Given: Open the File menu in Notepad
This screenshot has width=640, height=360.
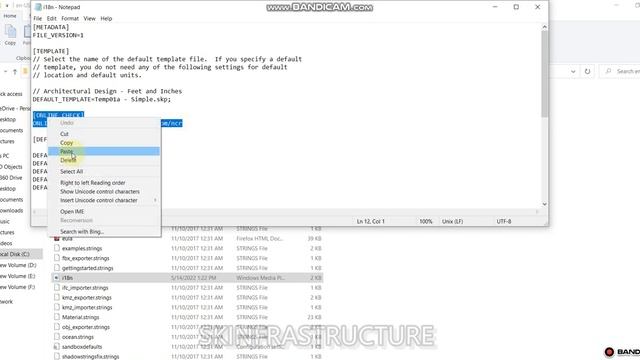Looking at the screenshot, I should (38, 18).
